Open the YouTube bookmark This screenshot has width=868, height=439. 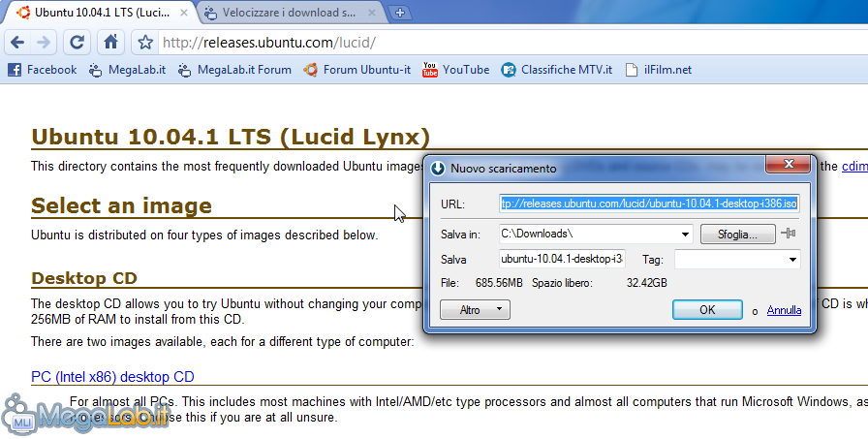455,70
